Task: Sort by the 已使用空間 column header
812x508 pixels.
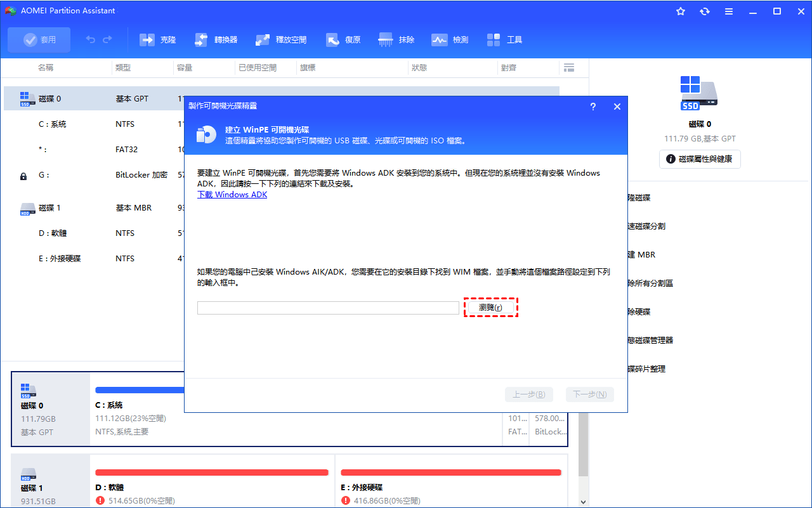Action: click(258, 67)
